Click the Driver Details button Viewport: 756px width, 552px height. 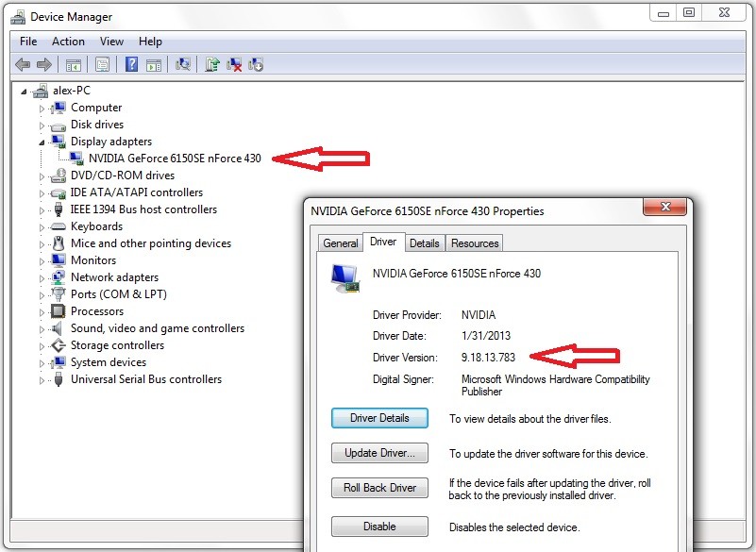(x=379, y=418)
